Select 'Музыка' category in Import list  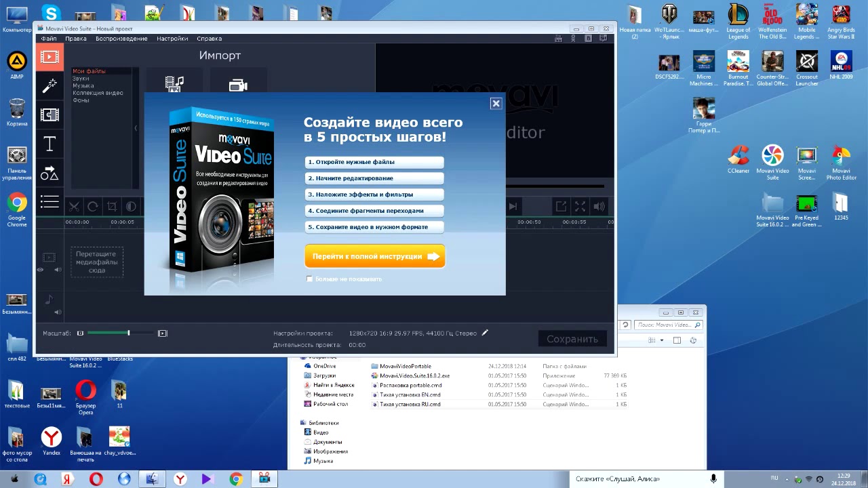(83, 85)
